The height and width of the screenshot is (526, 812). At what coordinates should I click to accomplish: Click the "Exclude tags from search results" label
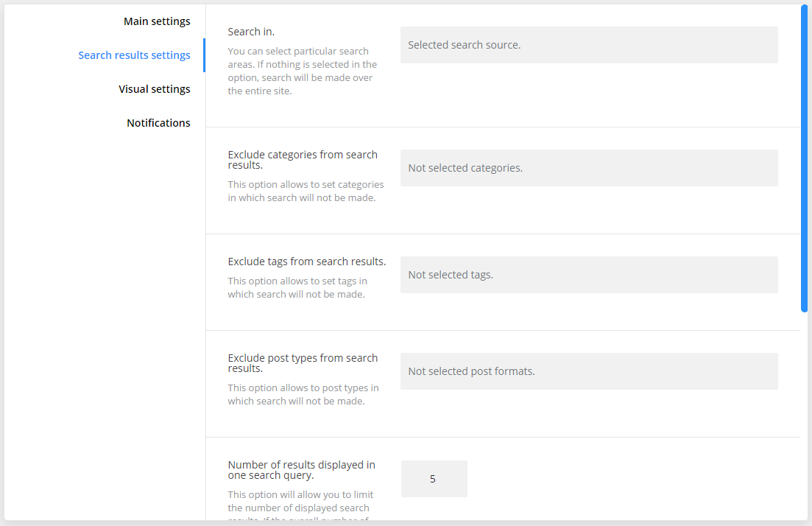(306, 262)
